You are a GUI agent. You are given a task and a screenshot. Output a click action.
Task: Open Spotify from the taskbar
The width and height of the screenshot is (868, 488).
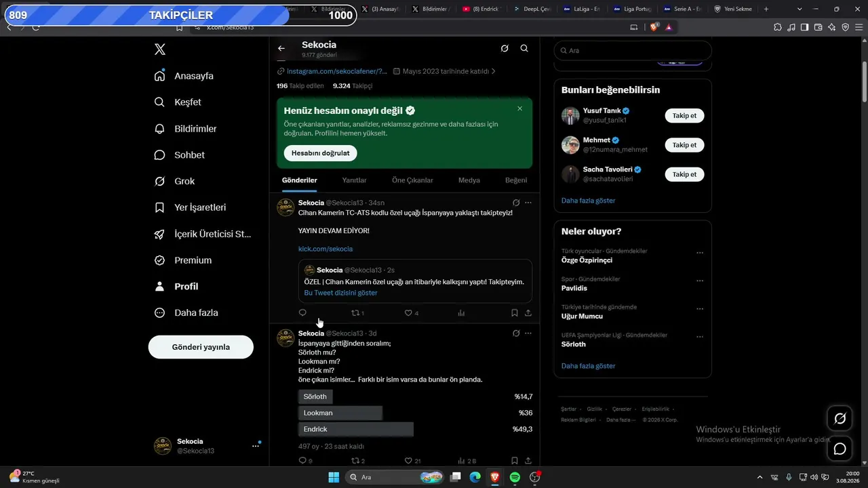tap(515, 477)
